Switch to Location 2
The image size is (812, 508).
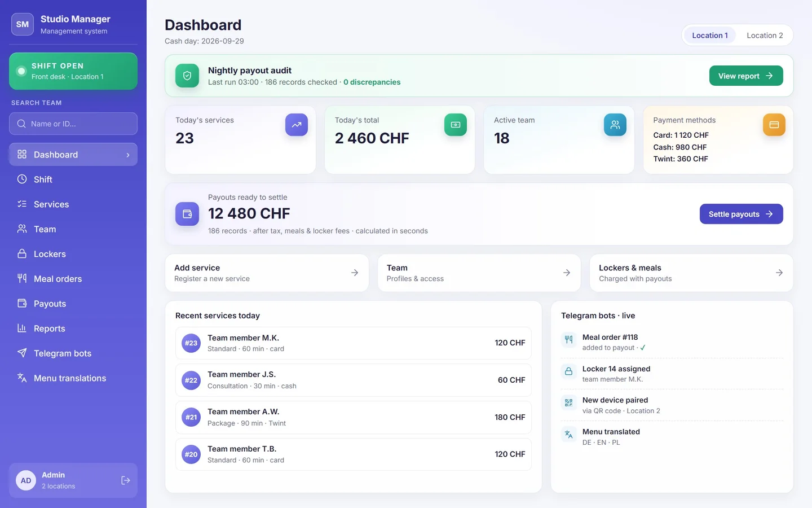pos(765,35)
